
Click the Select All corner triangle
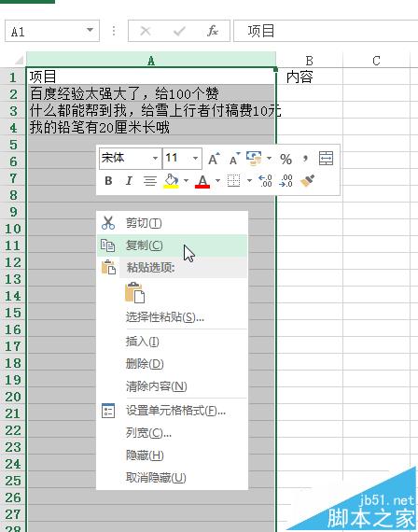point(19,61)
